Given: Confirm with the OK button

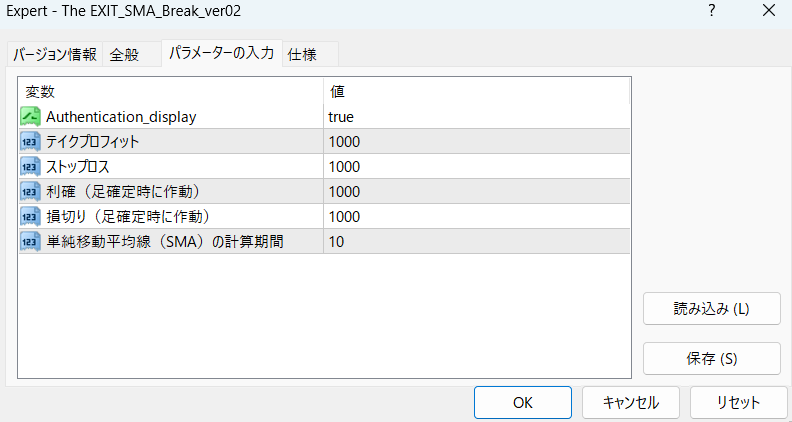Looking at the screenshot, I should [522, 402].
